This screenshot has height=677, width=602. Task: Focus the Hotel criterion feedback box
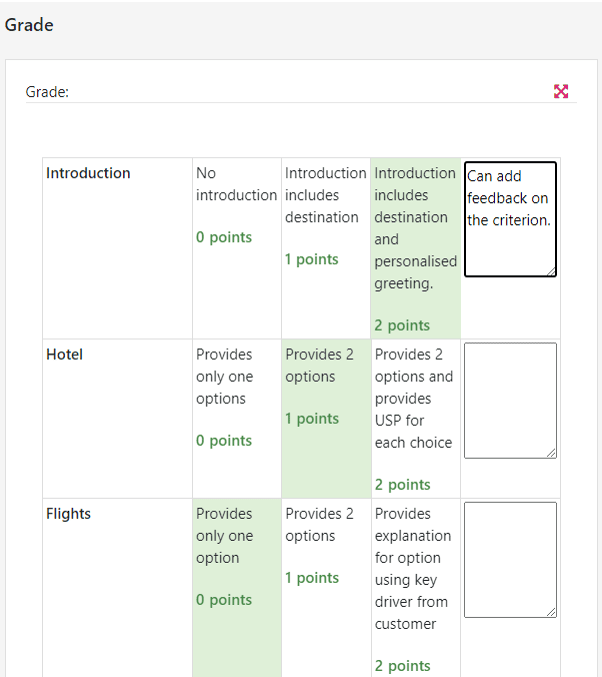pyautogui.click(x=510, y=400)
